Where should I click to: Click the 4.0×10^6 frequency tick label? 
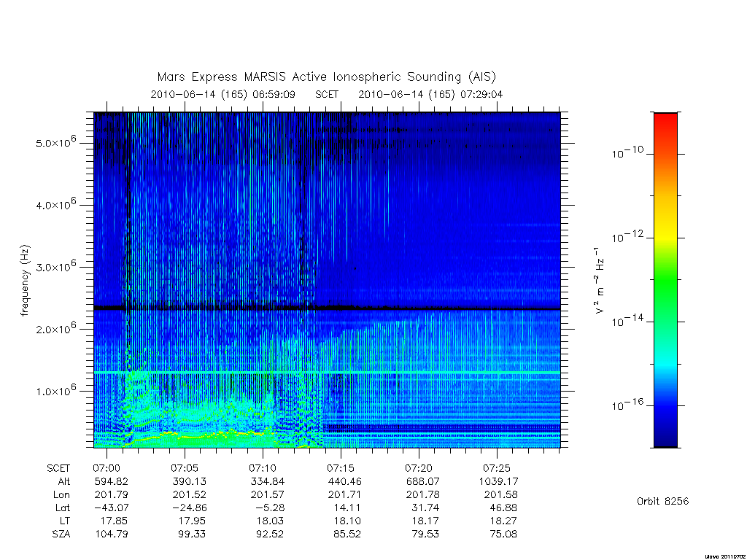click(x=55, y=204)
